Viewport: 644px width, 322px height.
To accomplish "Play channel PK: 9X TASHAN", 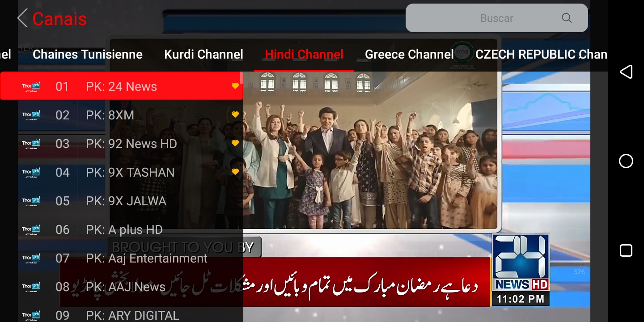I will point(122,172).
